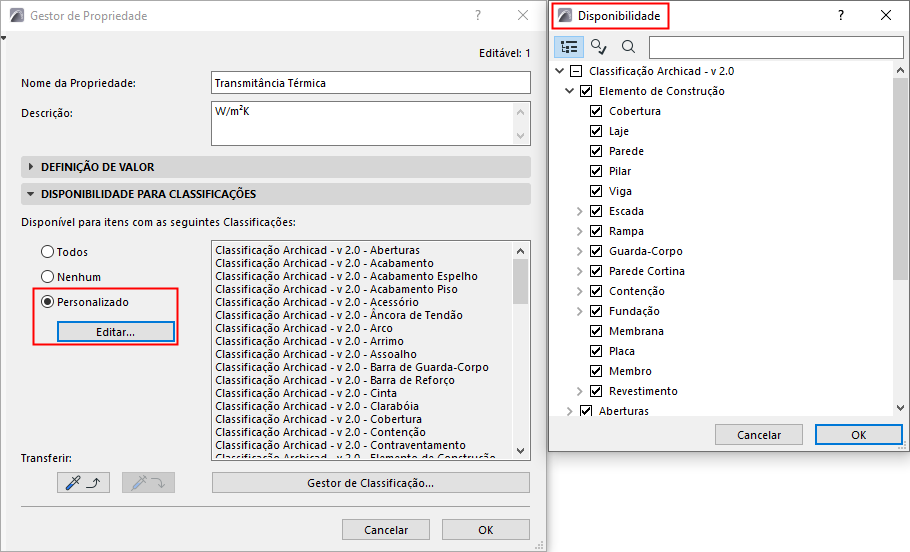Click OK in Gestor de Propriedade

pyautogui.click(x=486, y=530)
